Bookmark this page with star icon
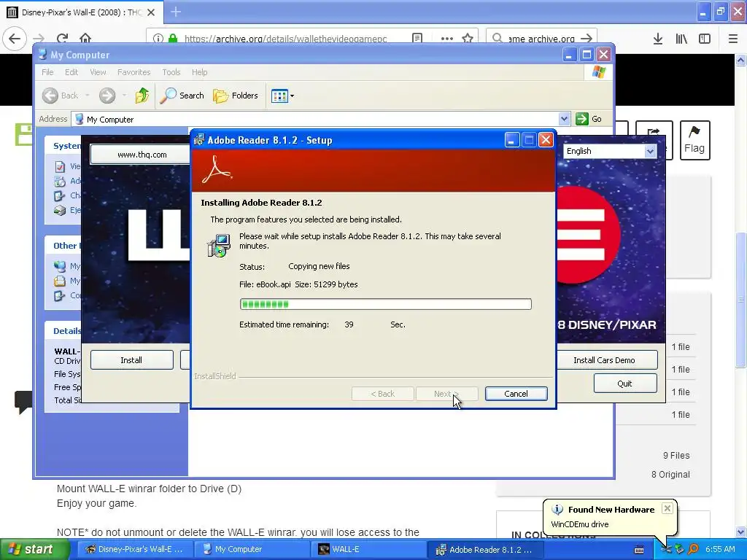 (x=468, y=39)
